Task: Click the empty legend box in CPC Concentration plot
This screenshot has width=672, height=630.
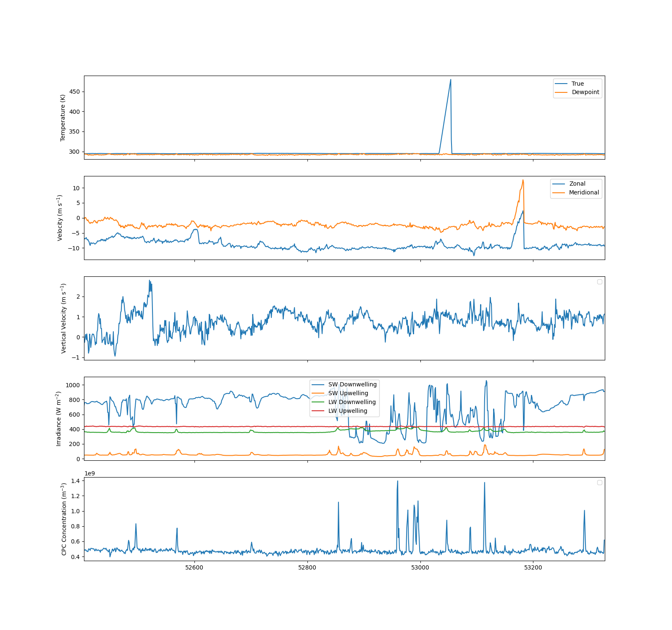Action: 600,483
